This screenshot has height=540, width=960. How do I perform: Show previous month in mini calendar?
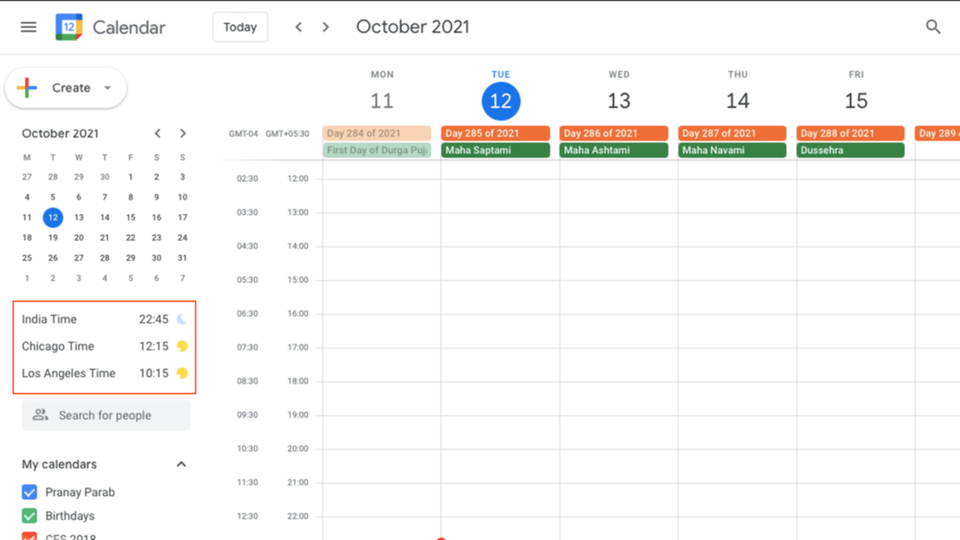157,133
